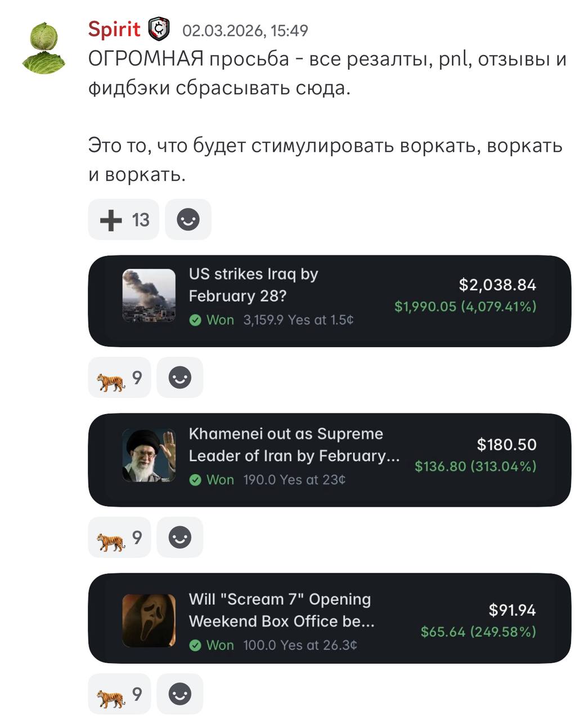588x720 pixels.
Task: Click the shield badge next to Spirit
Action: 159,29
